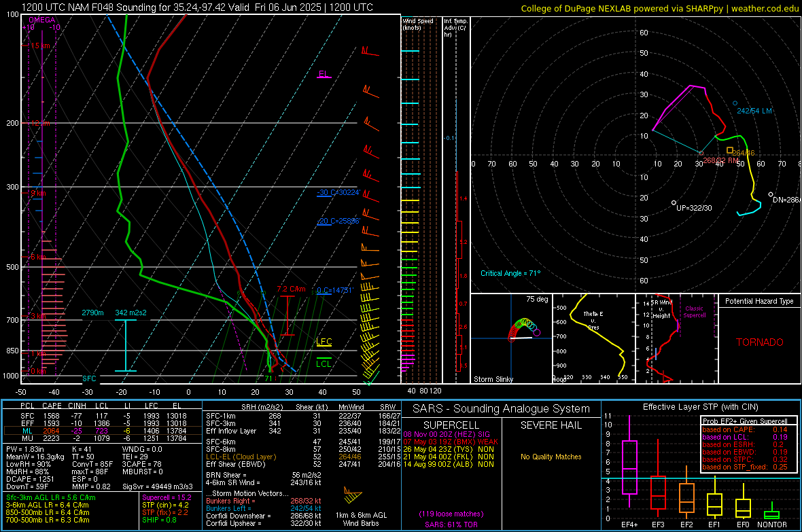Click the 2790m effective inflow label
This screenshot has width=802, height=532.
92,313
